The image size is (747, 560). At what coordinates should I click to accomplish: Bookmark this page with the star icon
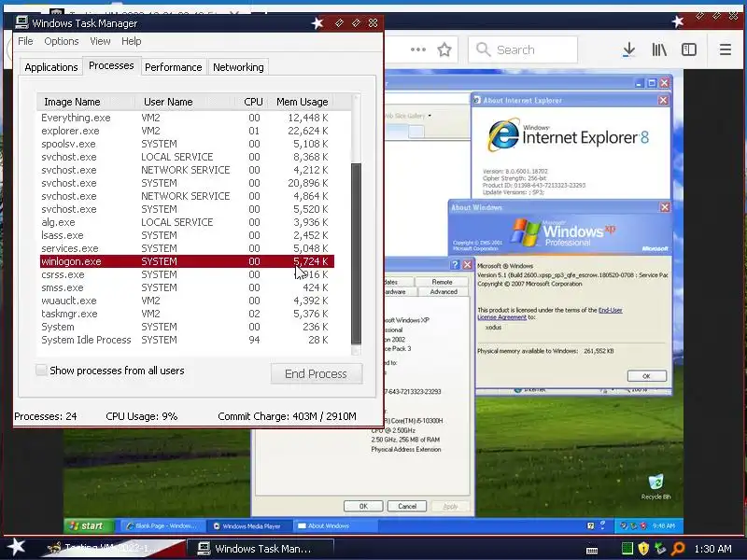(444, 49)
